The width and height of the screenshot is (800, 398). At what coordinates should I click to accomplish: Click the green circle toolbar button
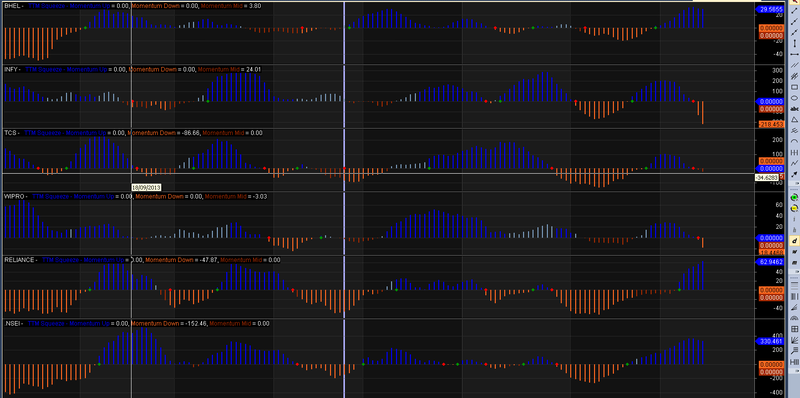(x=794, y=197)
